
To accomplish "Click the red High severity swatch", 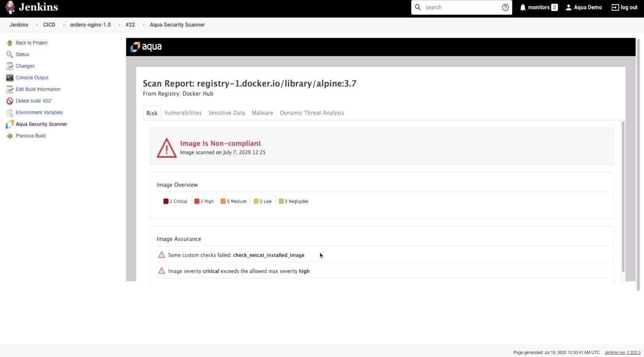I will pos(197,201).
